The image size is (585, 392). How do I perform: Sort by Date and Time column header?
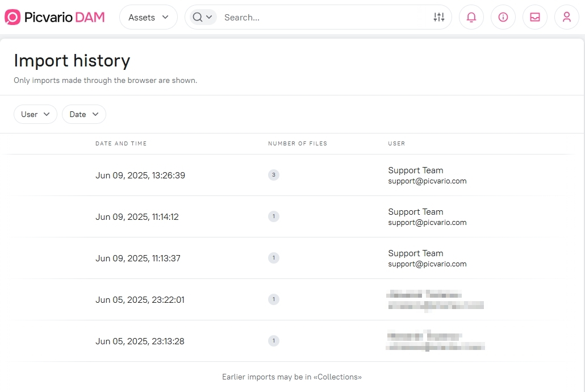(x=121, y=144)
